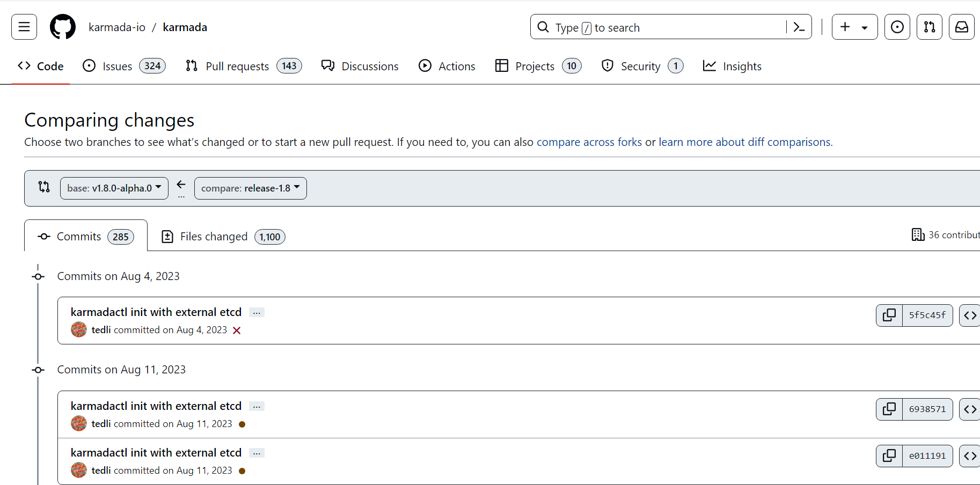980x485 pixels.
Task: Expand the create new plus dropdown
Action: tap(854, 27)
